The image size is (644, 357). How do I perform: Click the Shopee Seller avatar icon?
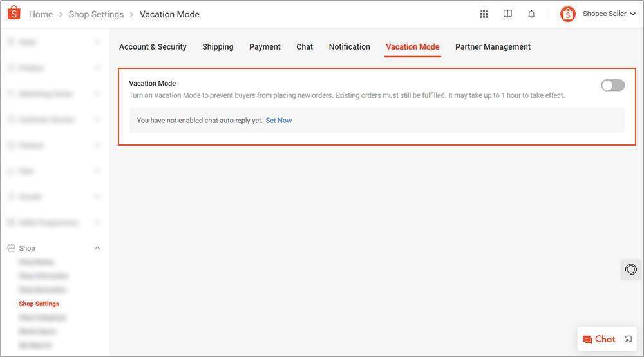click(x=567, y=14)
